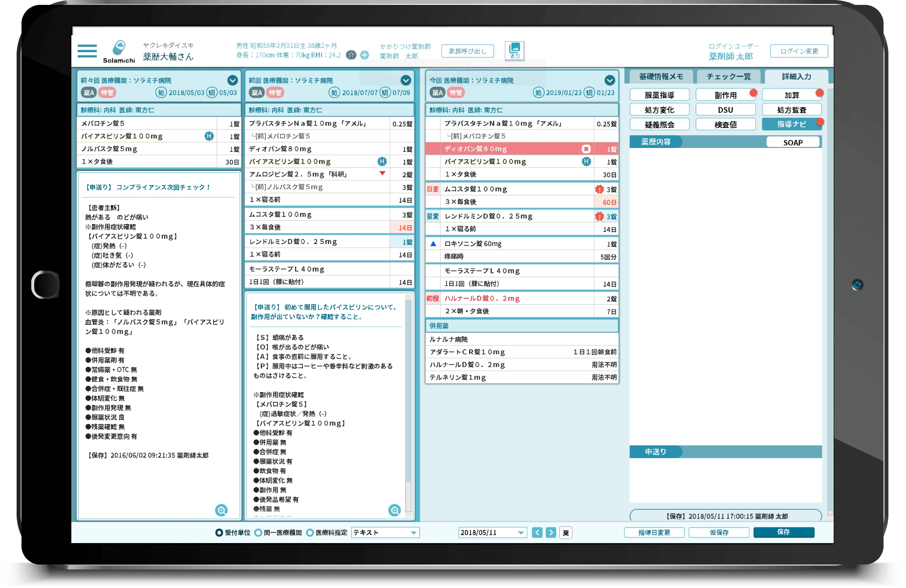906x588 pixels.
Task: Open the hamburger main menu
Action: tap(87, 51)
